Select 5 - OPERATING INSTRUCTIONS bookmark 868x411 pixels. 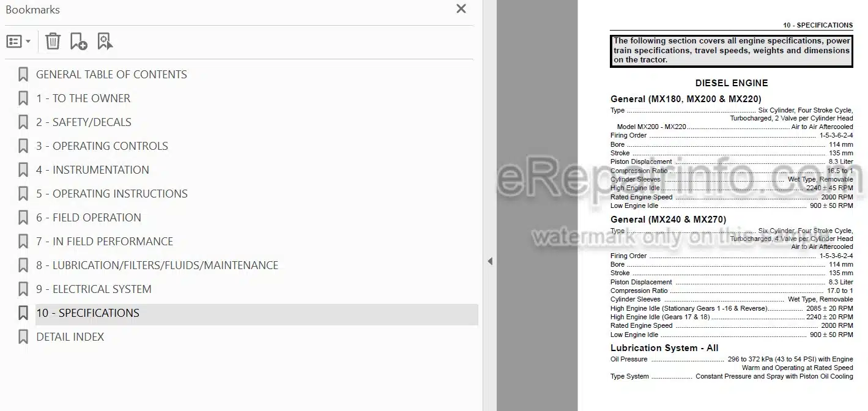coord(112,194)
